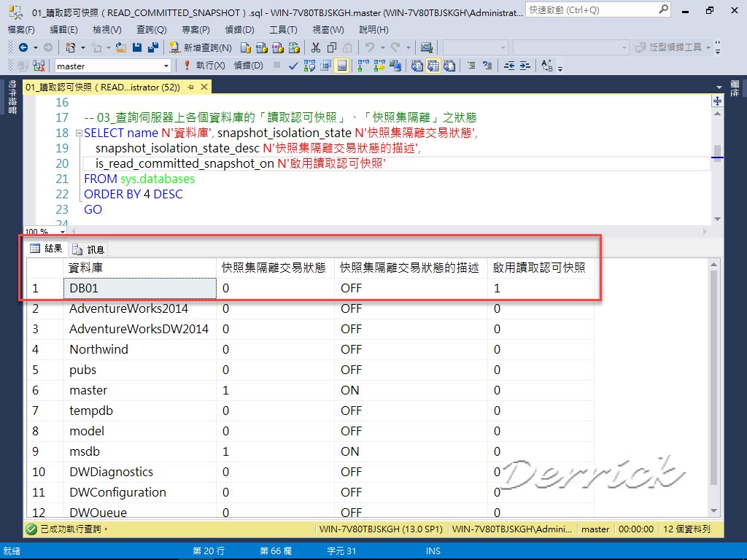Open the Activity Monitor icon

426,47
